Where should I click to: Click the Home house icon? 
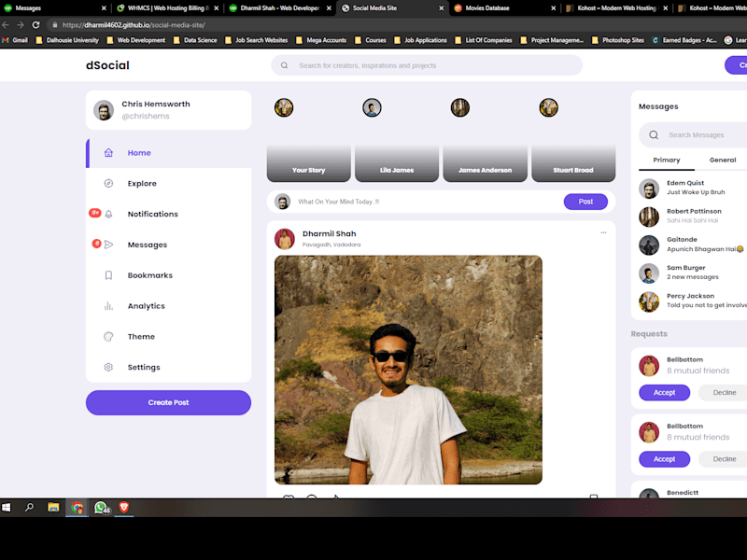(108, 153)
